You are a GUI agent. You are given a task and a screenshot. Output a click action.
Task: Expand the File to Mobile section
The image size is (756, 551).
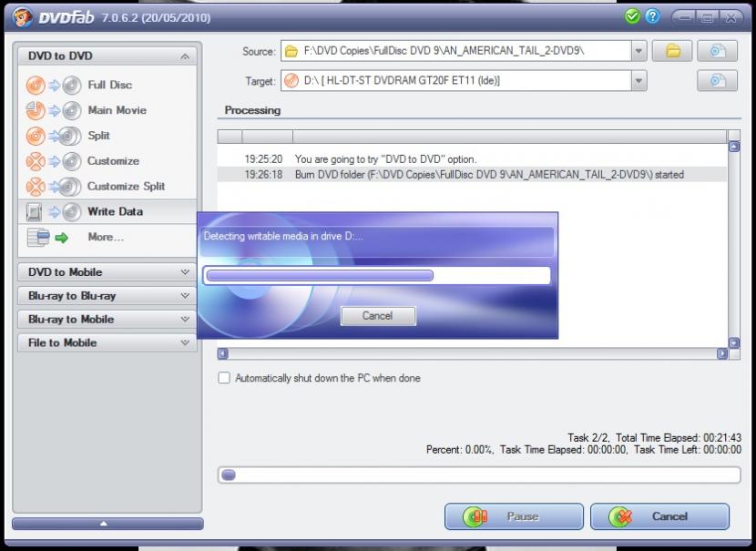[107, 342]
